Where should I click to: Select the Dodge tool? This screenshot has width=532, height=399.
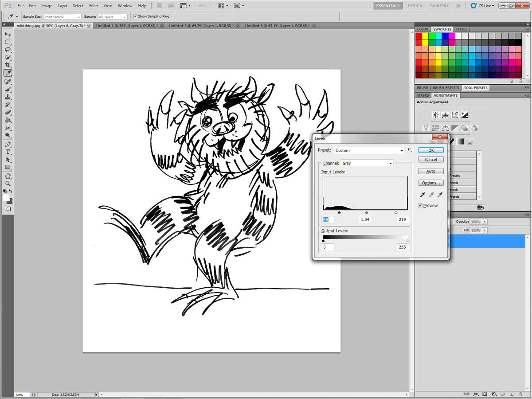tap(8, 135)
